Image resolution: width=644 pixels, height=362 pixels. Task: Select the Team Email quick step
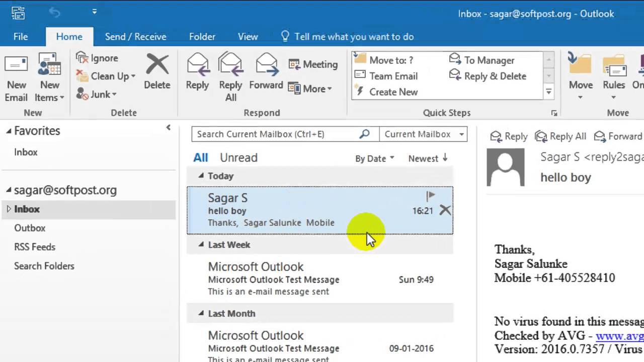click(x=386, y=76)
